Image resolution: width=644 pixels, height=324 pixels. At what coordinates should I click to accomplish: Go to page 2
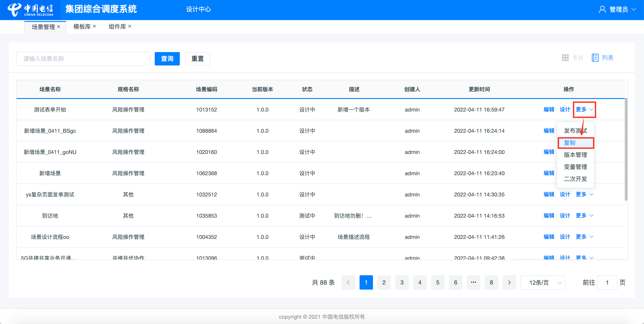(384, 282)
